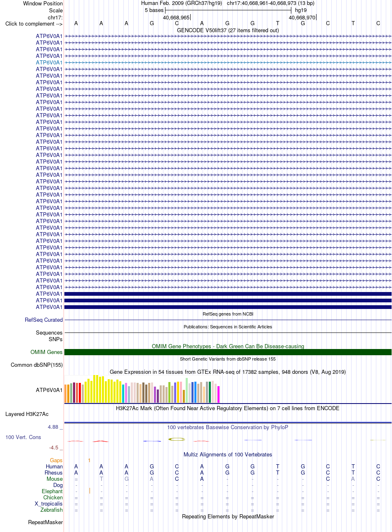Click the light-blue 'G' in the Mouse row
392x532 pixels.
pos(127,479)
